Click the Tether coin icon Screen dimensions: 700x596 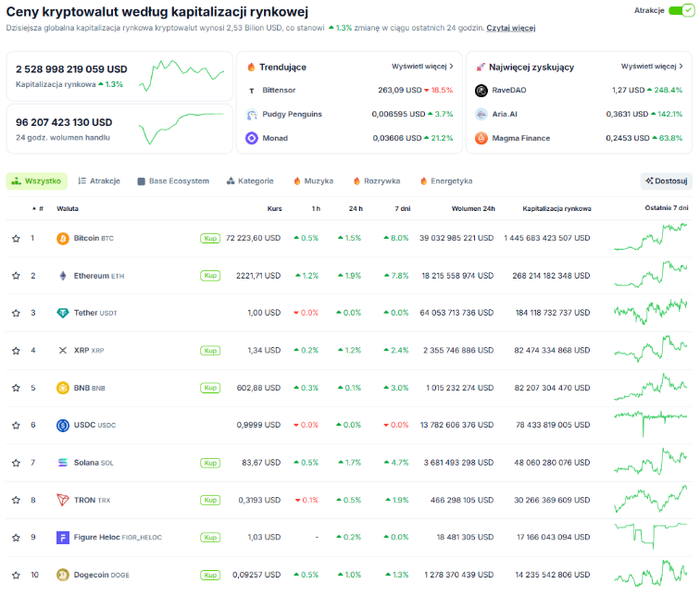tap(63, 313)
